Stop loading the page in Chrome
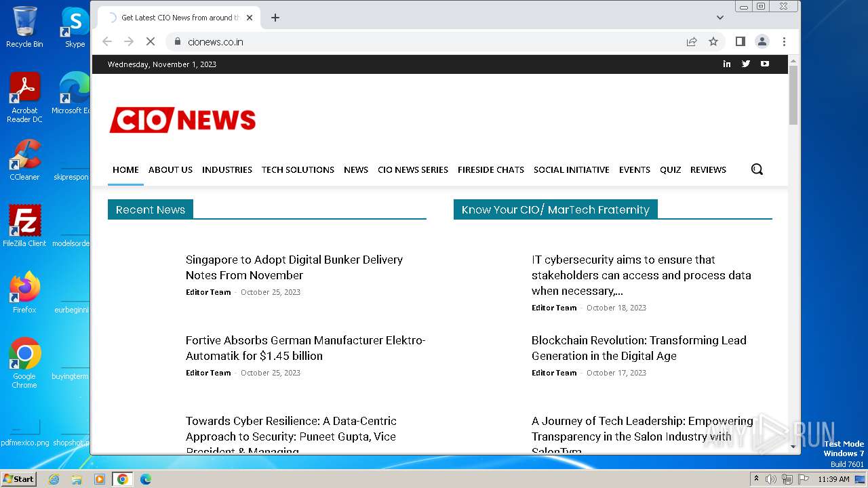The height and width of the screenshot is (488, 868). coord(151,41)
